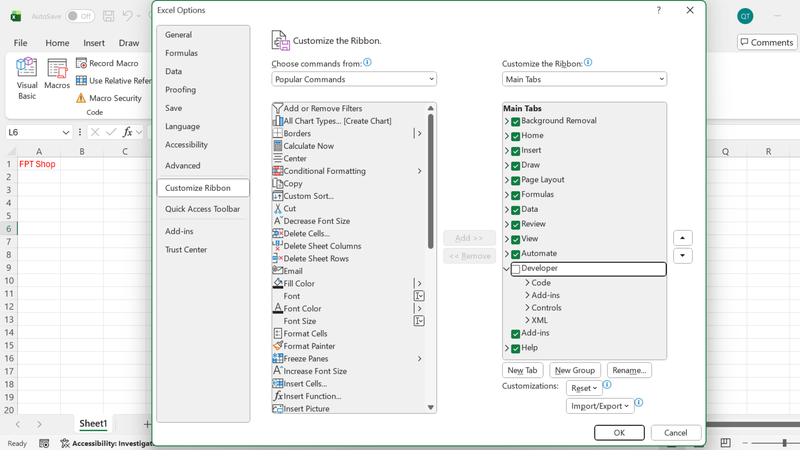Click the New Group button
The width and height of the screenshot is (800, 450).
[x=574, y=370]
